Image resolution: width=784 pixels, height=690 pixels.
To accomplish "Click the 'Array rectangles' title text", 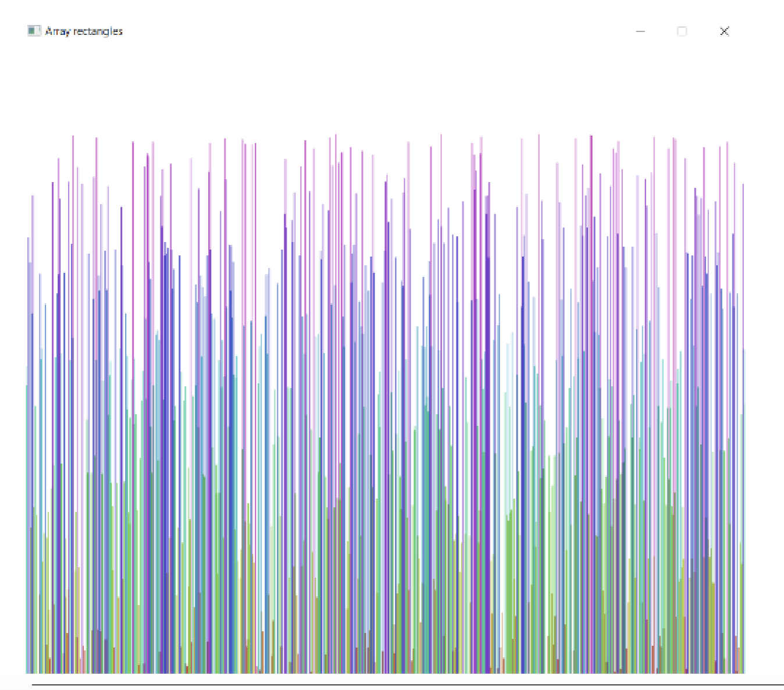I will point(84,31).
